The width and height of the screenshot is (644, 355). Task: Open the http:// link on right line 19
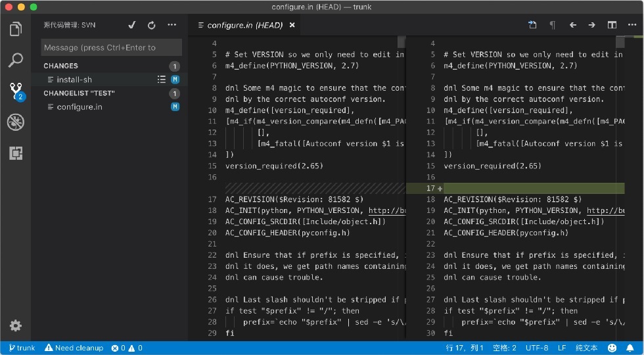click(x=605, y=210)
